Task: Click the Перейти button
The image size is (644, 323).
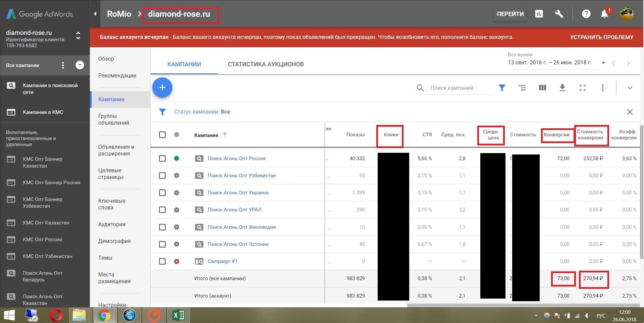Action: point(510,14)
